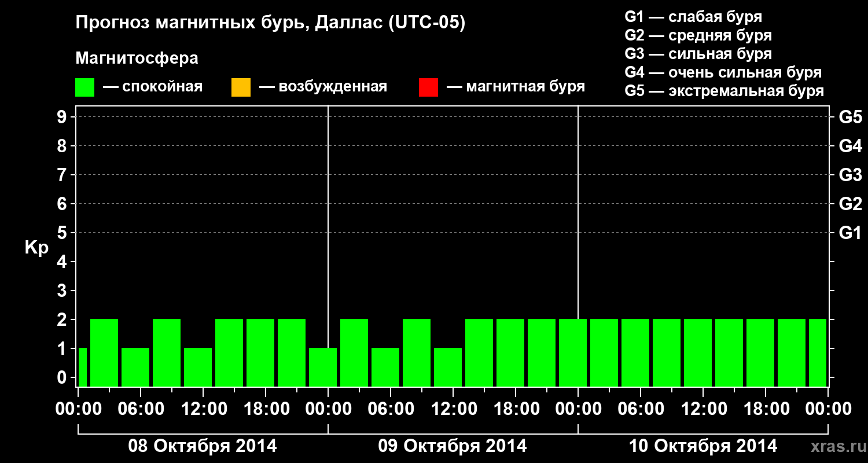Click the 'G1' label beside the chart's right axis
868x463 pixels.
(850, 233)
